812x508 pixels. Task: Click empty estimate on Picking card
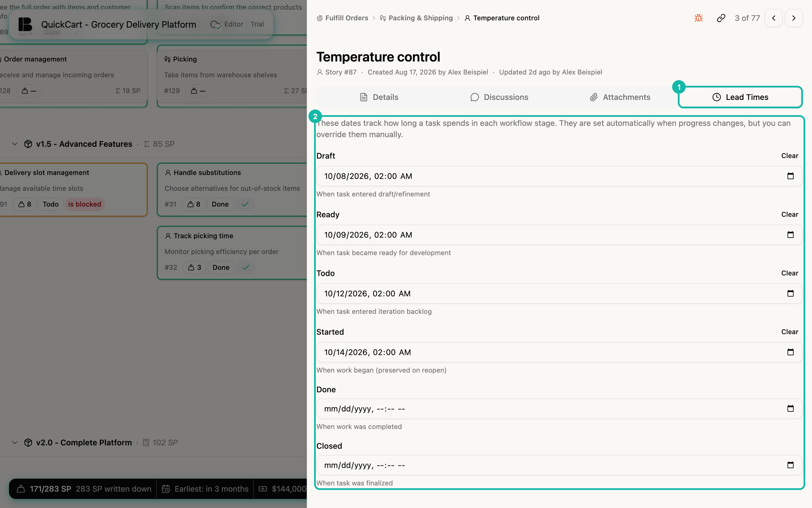(x=198, y=91)
